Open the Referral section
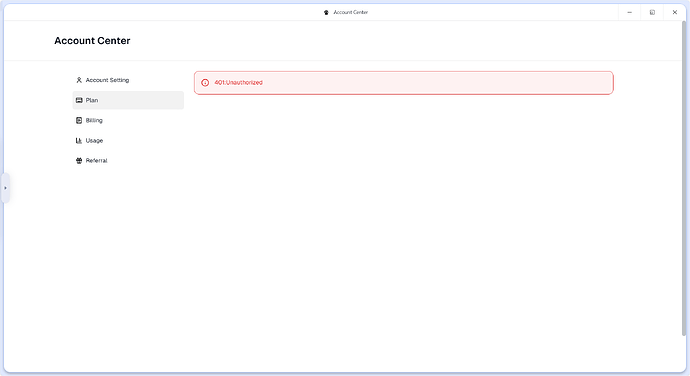The image size is (690, 376). coord(128,161)
